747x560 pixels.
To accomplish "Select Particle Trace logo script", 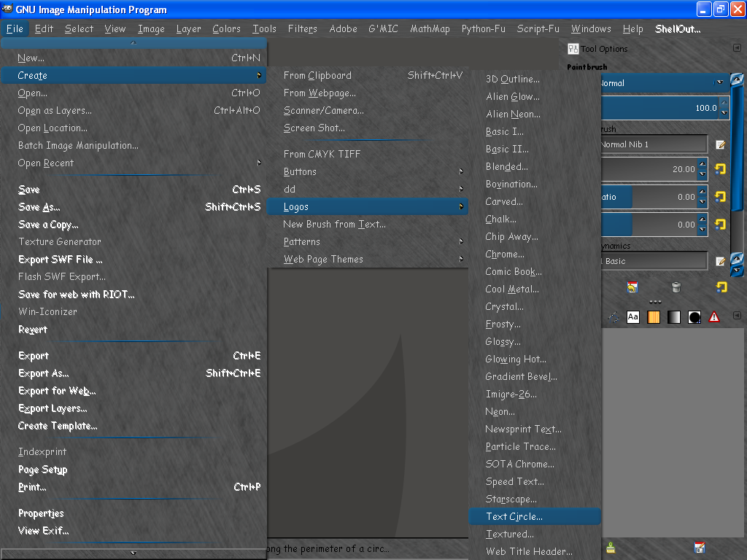I will (535, 446).
